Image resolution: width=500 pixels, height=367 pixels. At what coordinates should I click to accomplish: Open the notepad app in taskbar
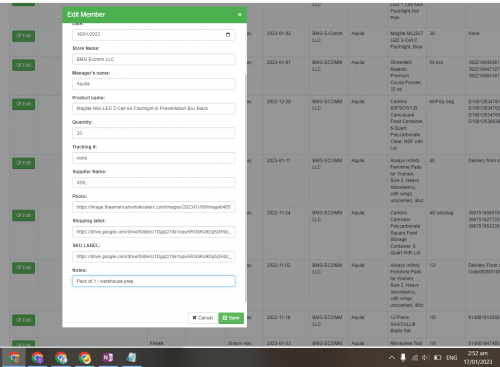pyautogui.click(x=131, y=358)
